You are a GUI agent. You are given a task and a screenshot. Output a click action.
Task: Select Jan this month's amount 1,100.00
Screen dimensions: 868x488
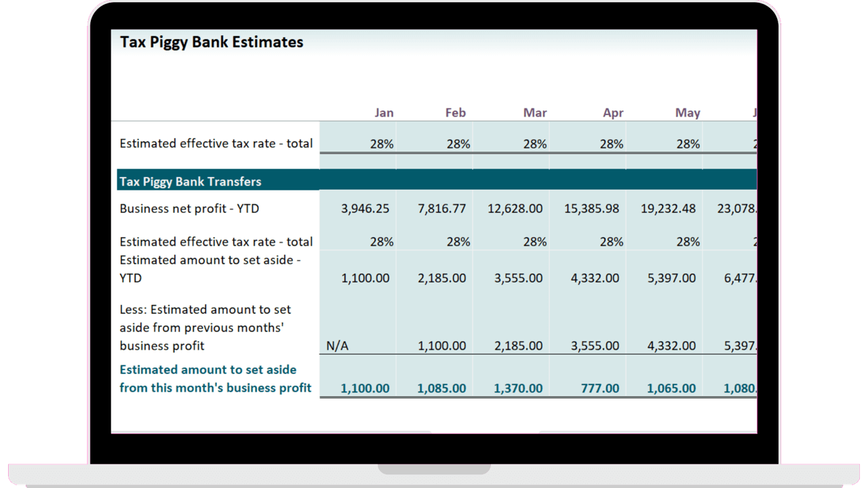click(x=366, y=388)
